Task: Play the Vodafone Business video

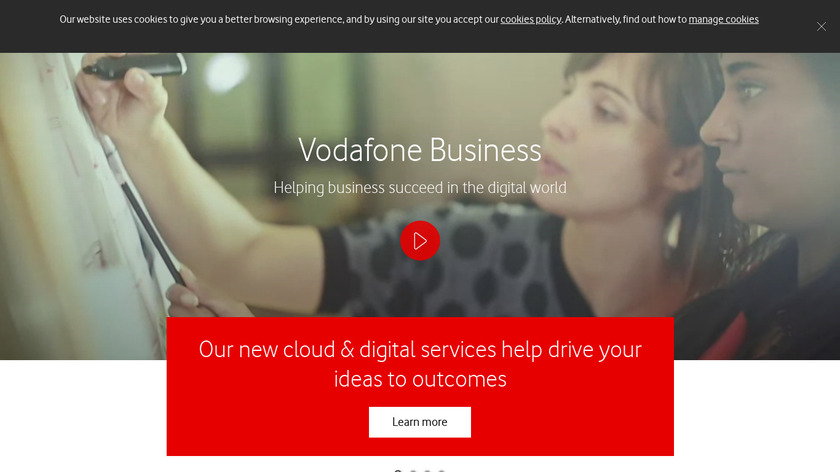Action: point(419,241)
